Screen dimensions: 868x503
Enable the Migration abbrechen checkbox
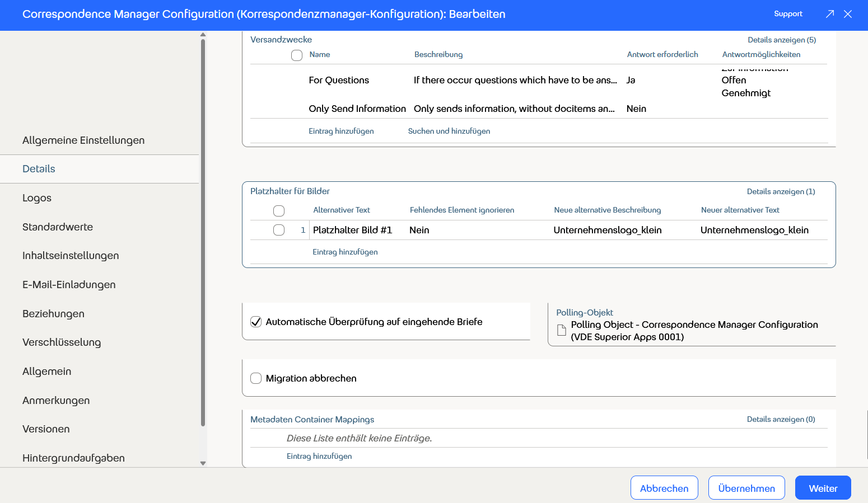pyautogui.click(x=256, y=378)
